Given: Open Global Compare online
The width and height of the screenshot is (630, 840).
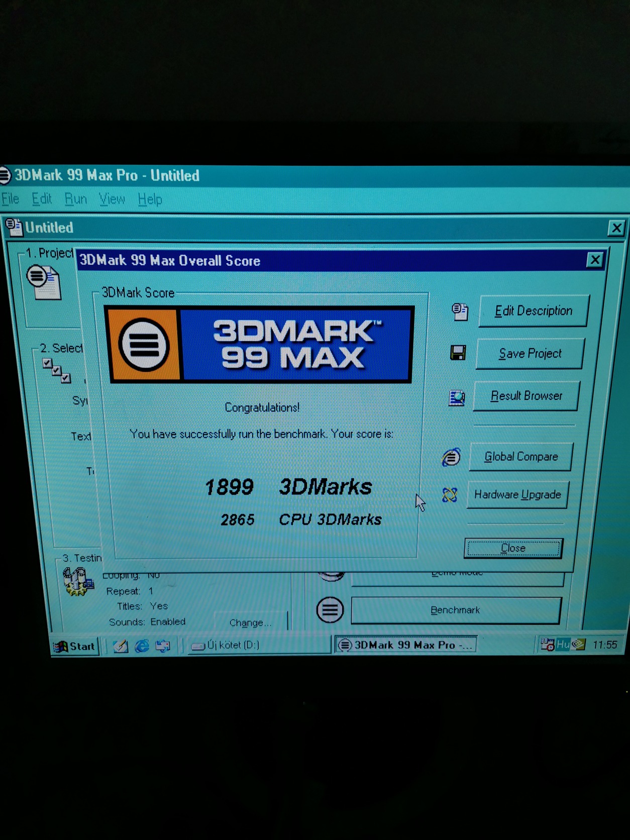Looking at the screenshot, I should [x=520, y=457].
